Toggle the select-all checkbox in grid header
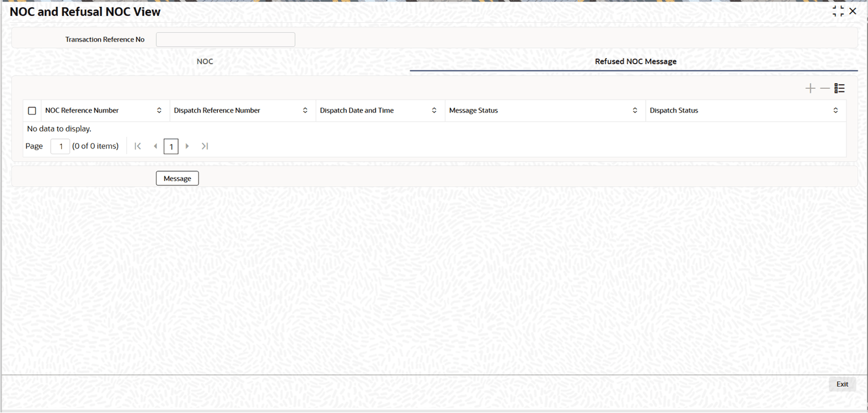This screenshot has height=413, width=868. click(32, 110)
